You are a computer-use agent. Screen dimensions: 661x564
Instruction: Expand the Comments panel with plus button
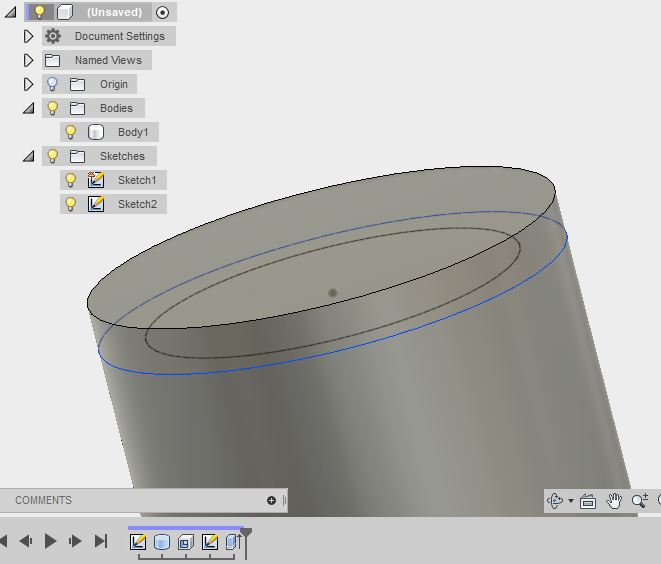pos(271,500)
